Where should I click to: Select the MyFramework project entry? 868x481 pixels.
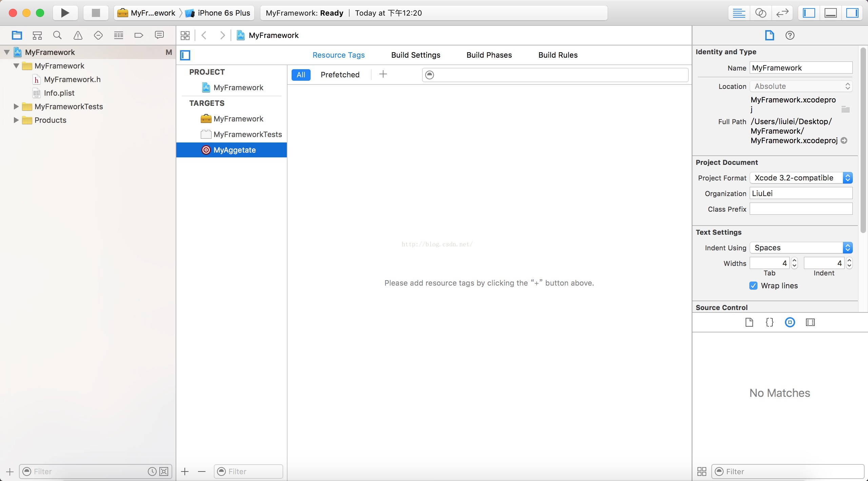click(232, 88)
